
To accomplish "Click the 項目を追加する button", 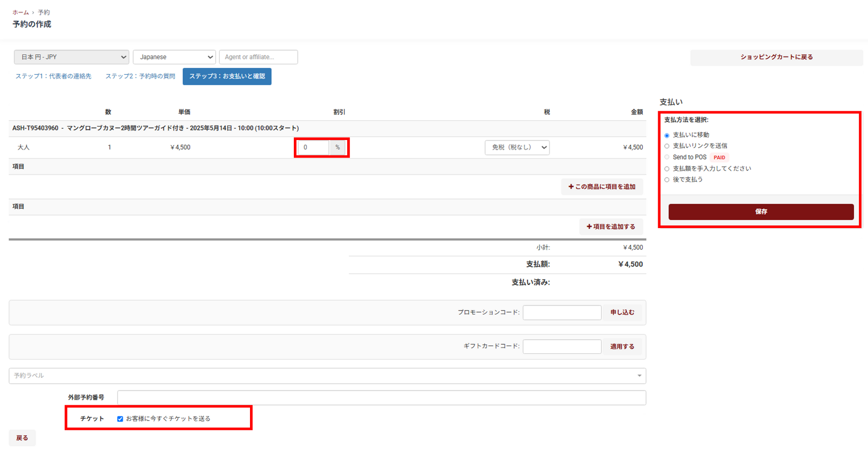I will 611,227.
